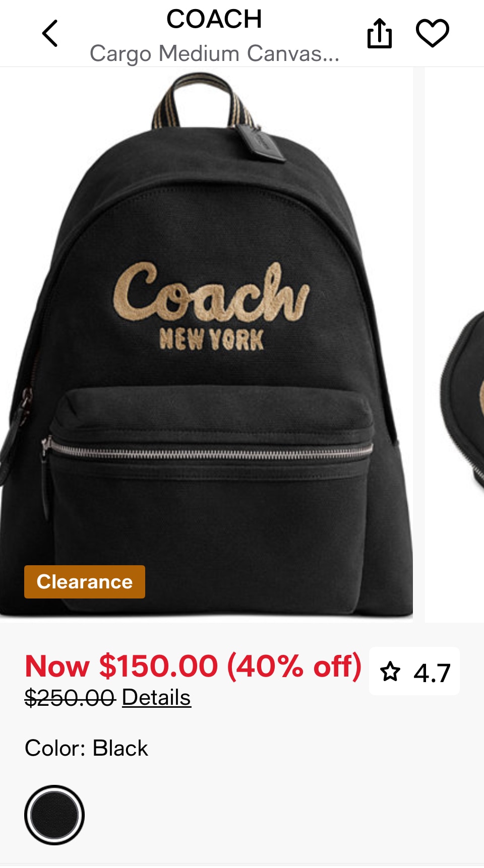Screen dimensions: 484x868
Task: Tap the COACH brand name header
Action: coord(214,19)
